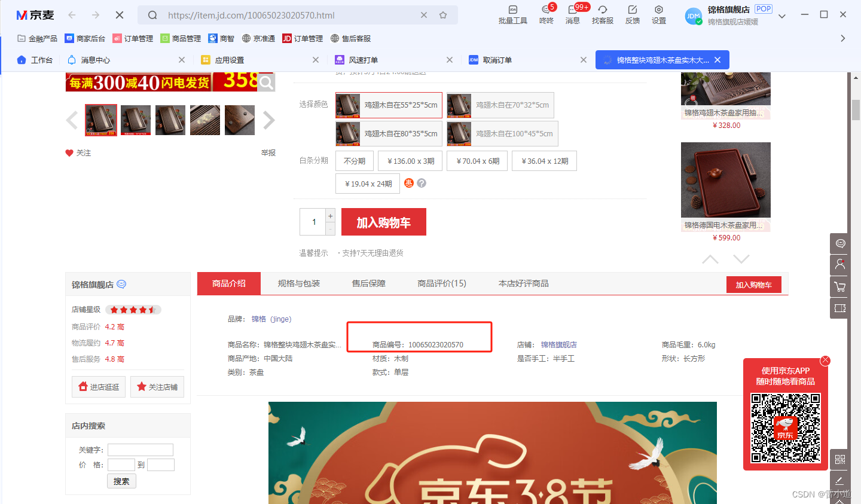
Task: Click the large red 加入购物车 button
Action: (x=384, y=222)
